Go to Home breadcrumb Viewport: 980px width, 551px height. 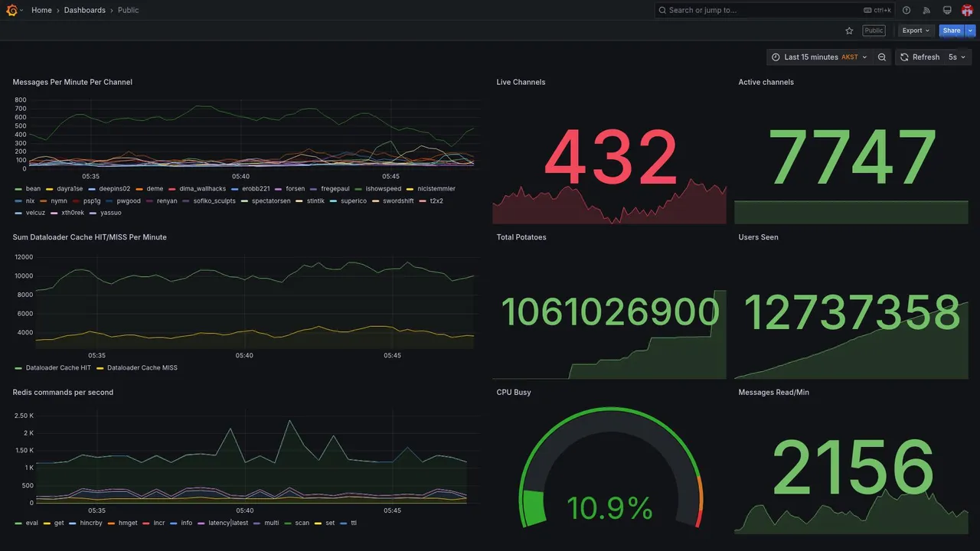coord(41,10)
